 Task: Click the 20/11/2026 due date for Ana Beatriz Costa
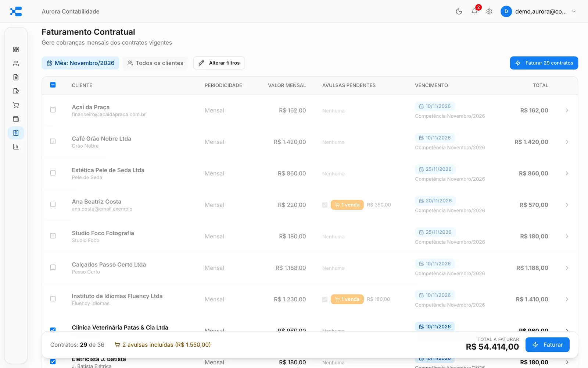(435, 201)
